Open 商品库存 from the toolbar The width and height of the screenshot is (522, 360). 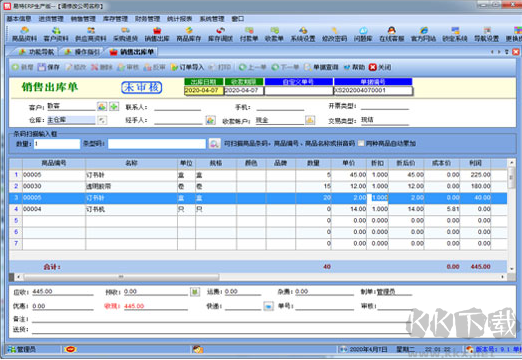click(x=189, y=34)
